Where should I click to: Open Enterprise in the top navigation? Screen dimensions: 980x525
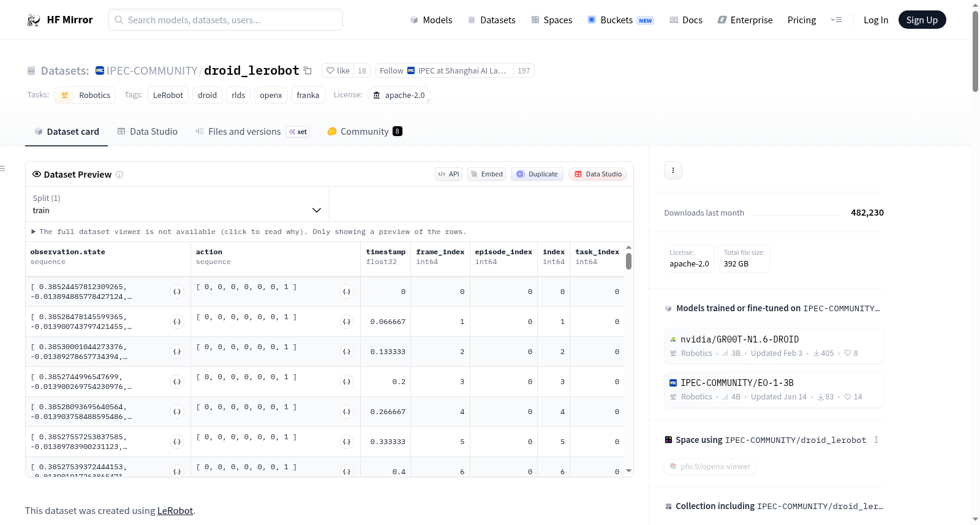745,20
